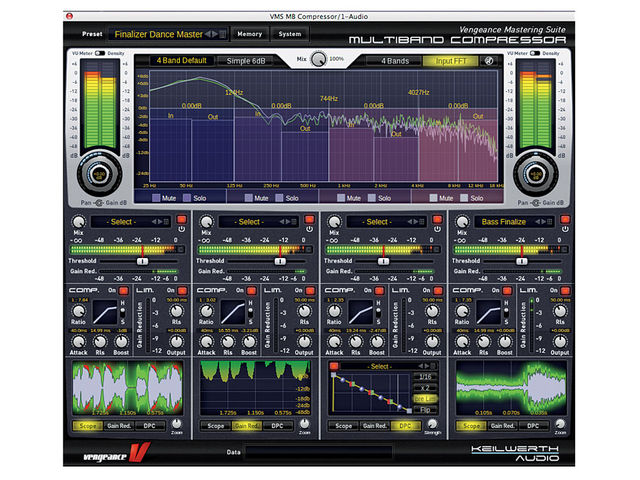Click band 1 compressor Rls knob

point(100,341)
